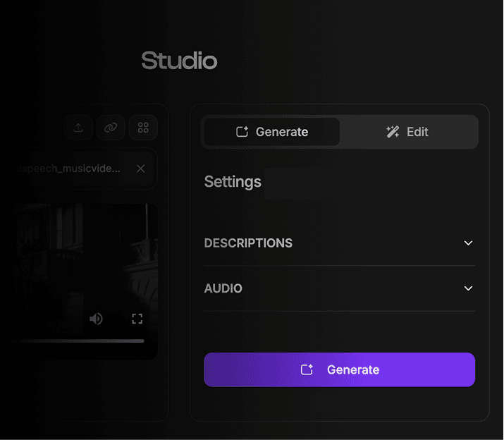Image resolution: width=504 pixels, height=440 pixels.
Task: Switch to the Edit tab
Action: 407,132
